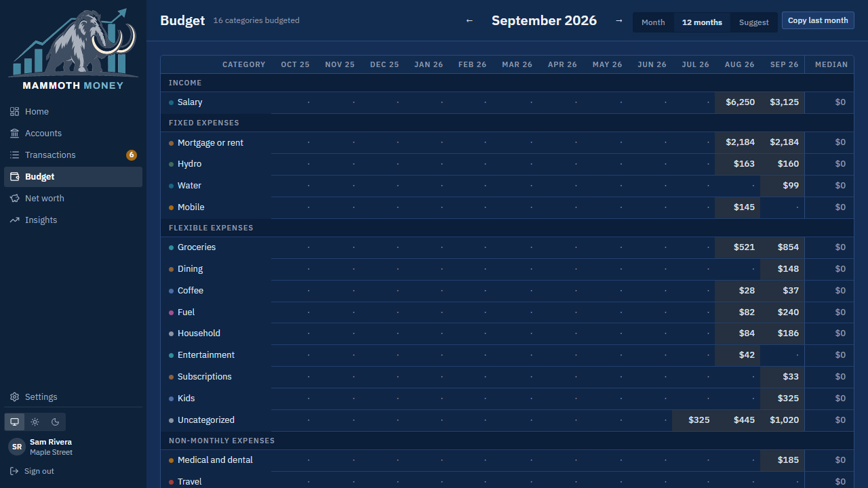Click Coffee Sep 26 value $37
Image resolution: width=868 pixels, height=488 pixels.
[783, 291]
